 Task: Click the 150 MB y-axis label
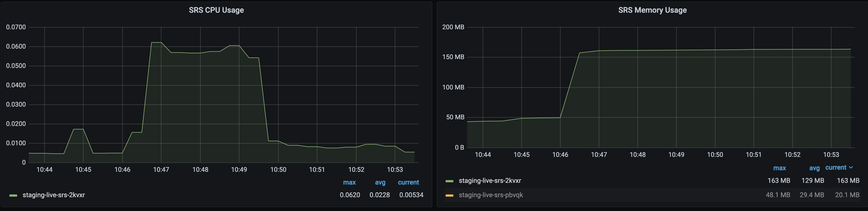[453, 57]
